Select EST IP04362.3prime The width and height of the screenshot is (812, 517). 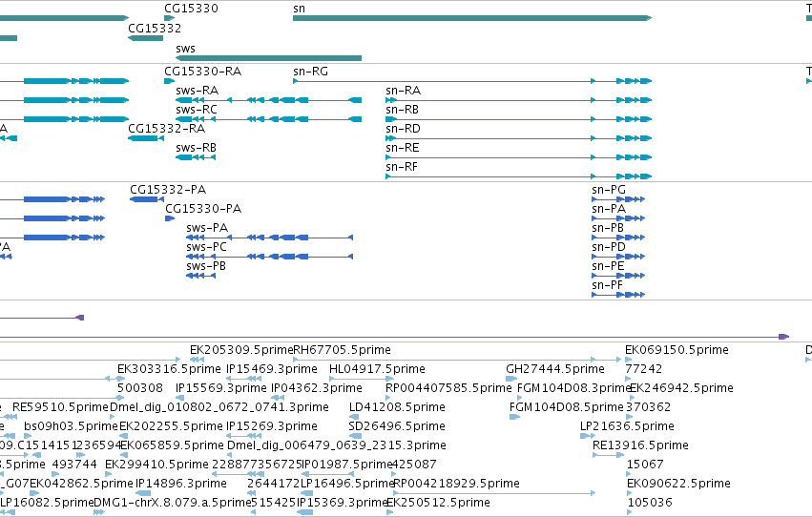[278, 398]
